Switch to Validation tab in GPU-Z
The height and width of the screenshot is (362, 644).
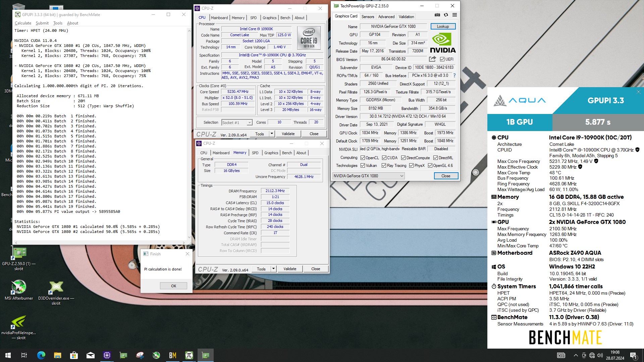tap(406, 17)
